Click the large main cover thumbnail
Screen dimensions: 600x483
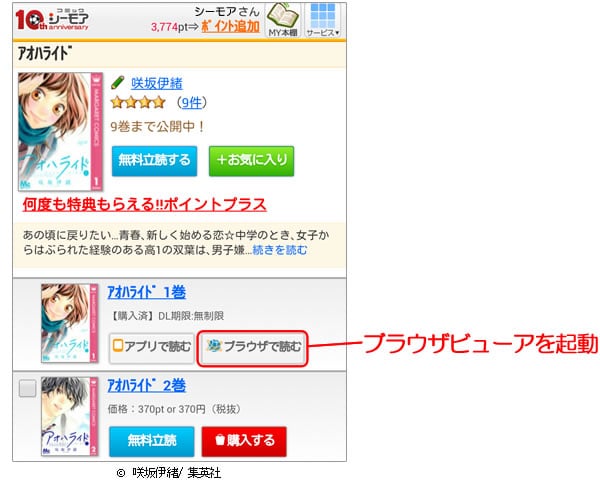click(60, 132)
